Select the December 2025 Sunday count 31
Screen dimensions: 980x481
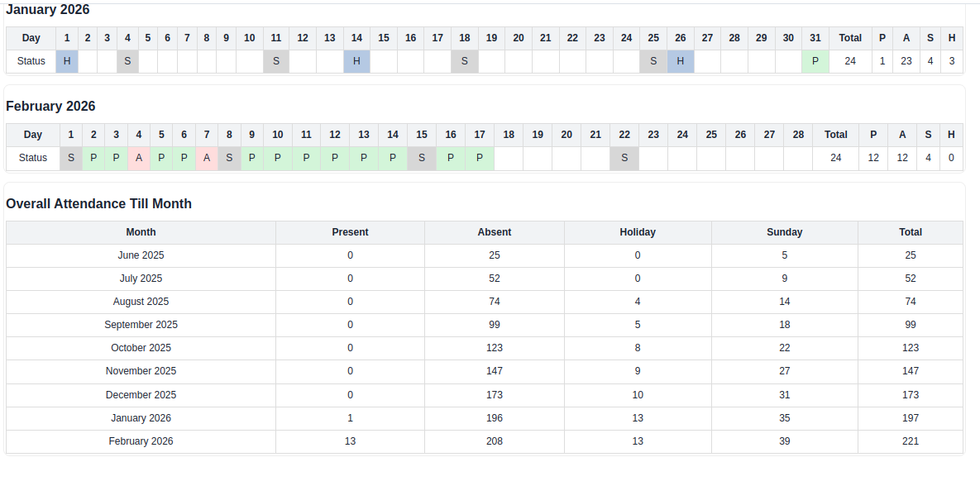point(784,394)
